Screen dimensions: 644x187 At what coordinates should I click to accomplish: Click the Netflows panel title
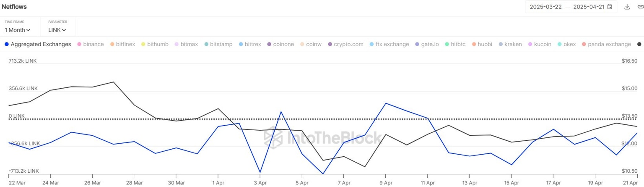[13, 7]
